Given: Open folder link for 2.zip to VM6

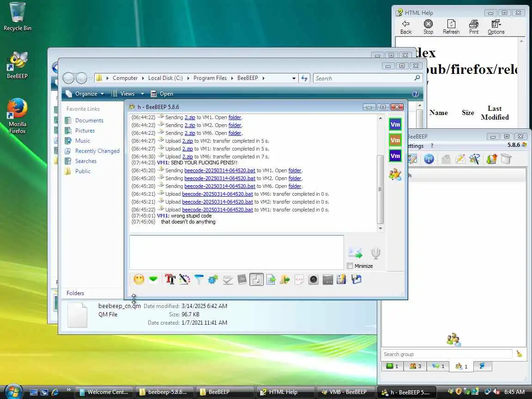Looking at the screenshot, I should [235, 133].
